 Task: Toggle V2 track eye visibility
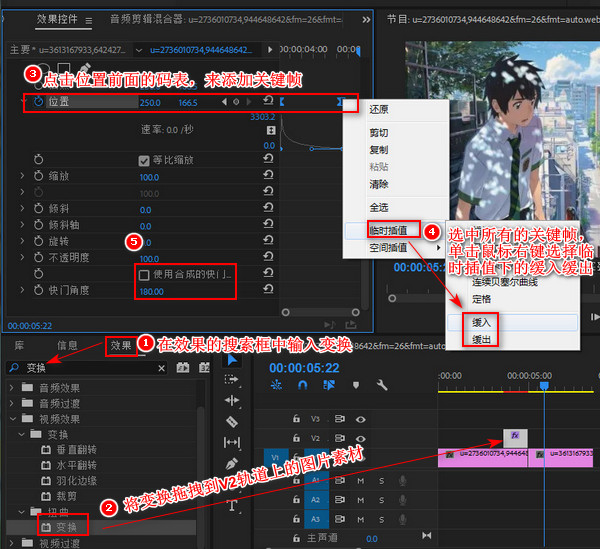(x=360, y=439)
